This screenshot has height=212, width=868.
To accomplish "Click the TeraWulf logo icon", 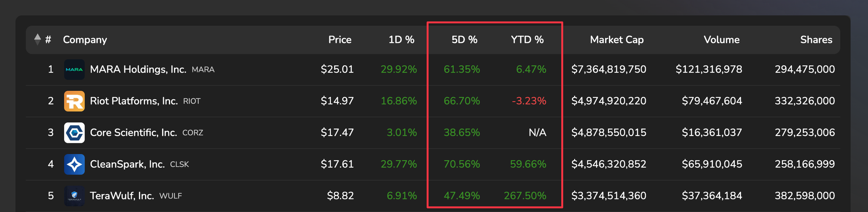I will [74, 196].
